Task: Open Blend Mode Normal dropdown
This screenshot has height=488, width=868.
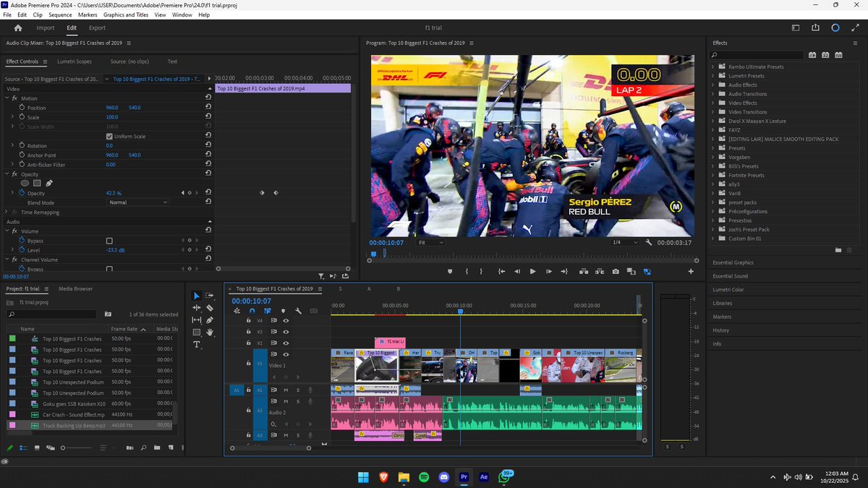Action: pyautogui.click(x=137, y=202)
